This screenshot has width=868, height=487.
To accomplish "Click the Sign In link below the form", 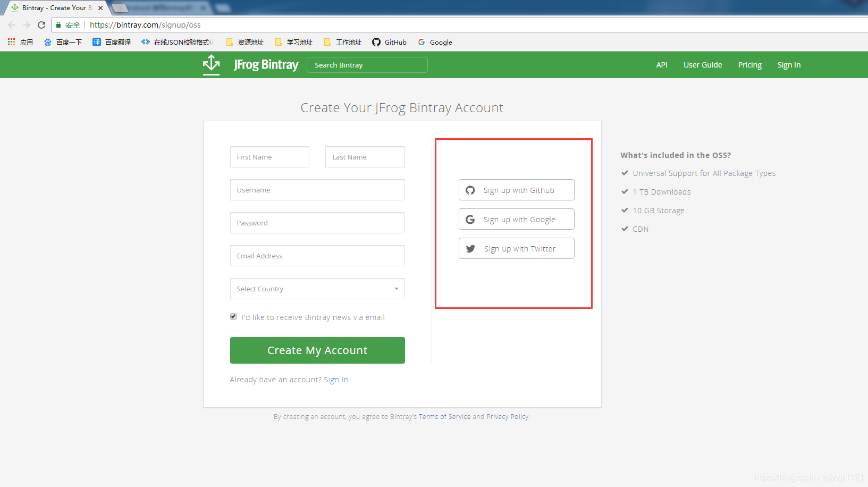I will 336,380.
